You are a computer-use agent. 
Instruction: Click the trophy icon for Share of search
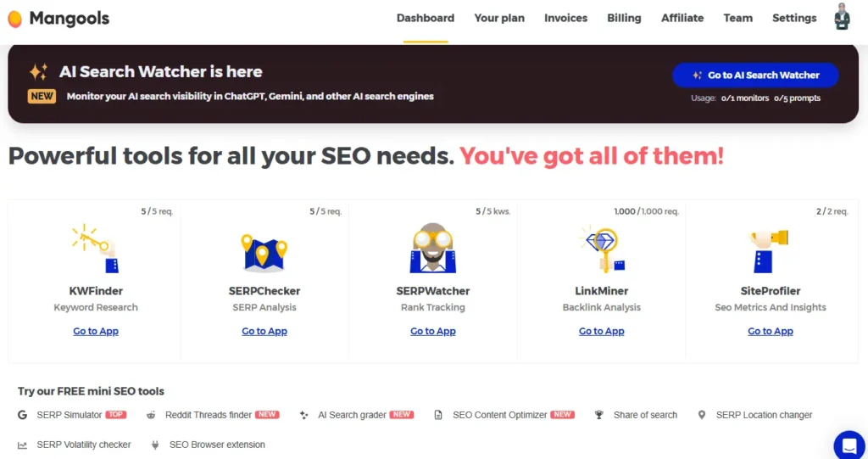pos(598,415)
